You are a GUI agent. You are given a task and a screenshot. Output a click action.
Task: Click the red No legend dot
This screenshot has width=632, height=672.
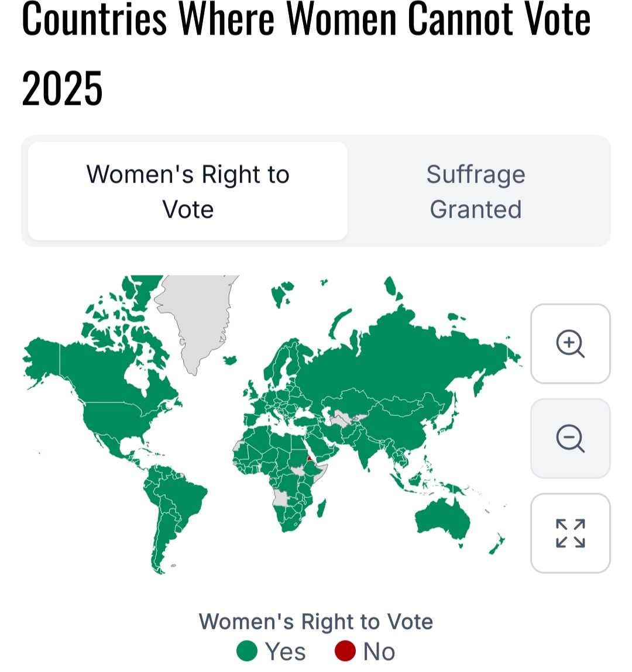tap(345, 651)
